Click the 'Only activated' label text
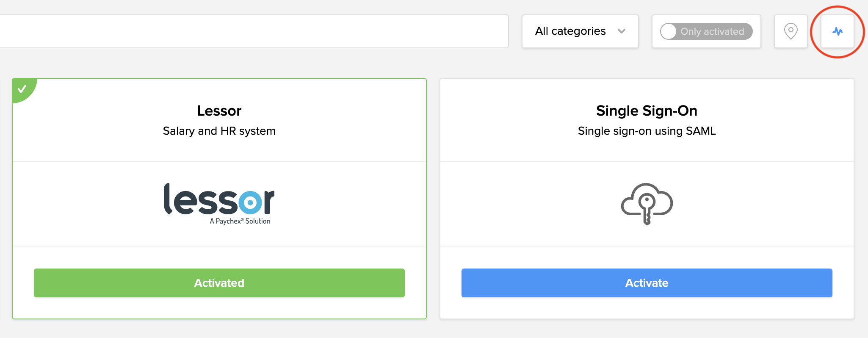Image resolution: width=868 pixels, height=338 pixels. (712, 31)
